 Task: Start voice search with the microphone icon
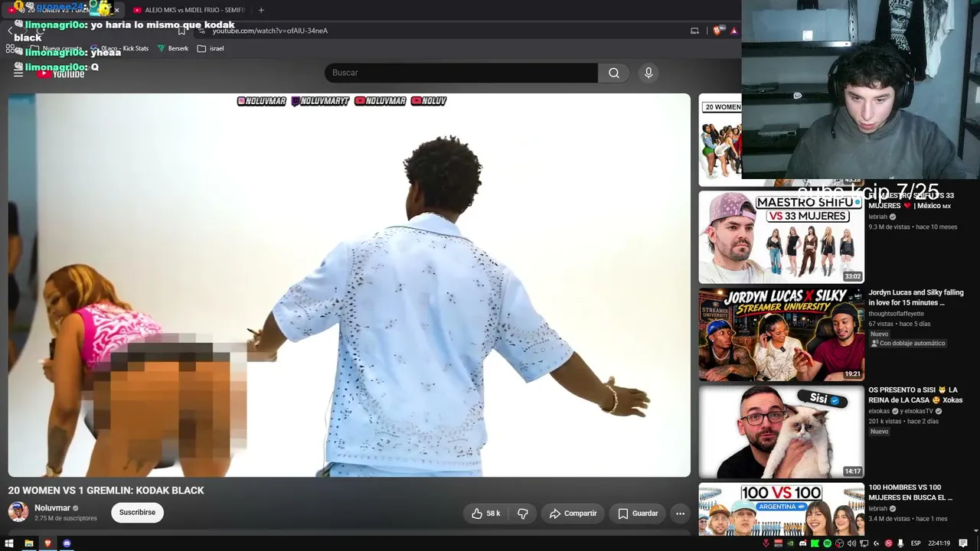tap(648, 73)
